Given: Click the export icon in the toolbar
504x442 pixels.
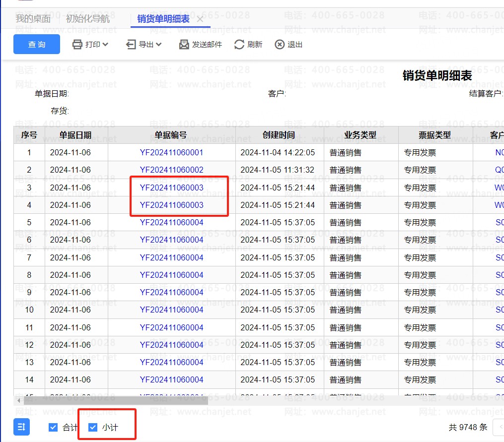Looking at the screenshot, I should (131, 44).
